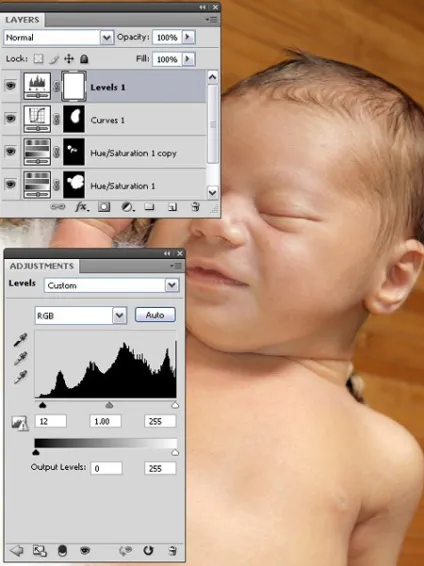Click the add layer mask icon
Viewport: 424px width, 566px height.
[104, 207]
